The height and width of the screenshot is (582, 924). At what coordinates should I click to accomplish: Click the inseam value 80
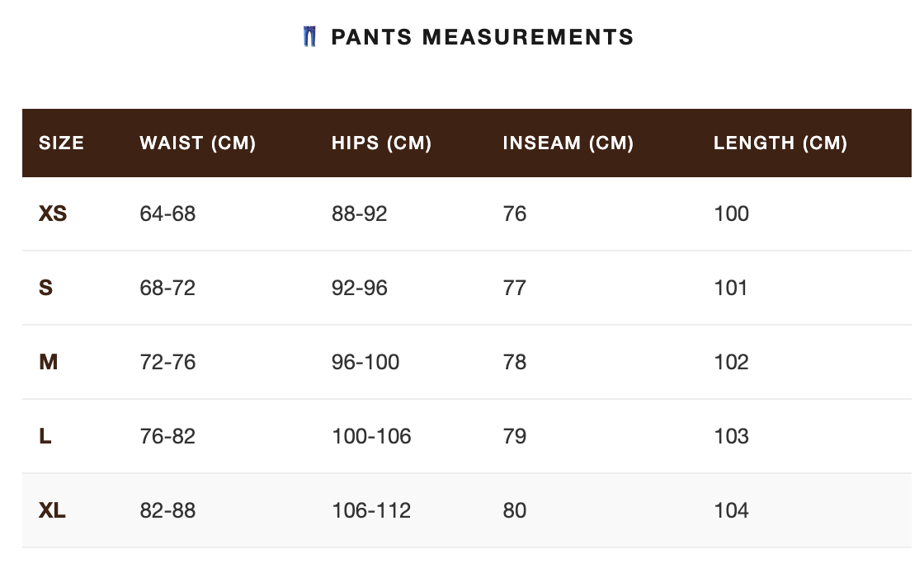pos(514,511)
